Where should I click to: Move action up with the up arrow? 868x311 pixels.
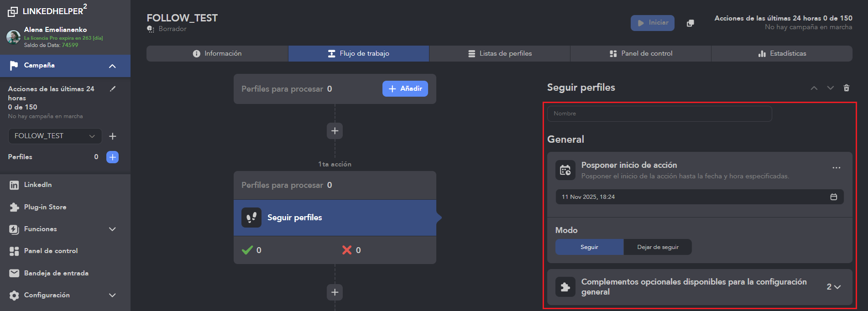[x=814, y=88]
